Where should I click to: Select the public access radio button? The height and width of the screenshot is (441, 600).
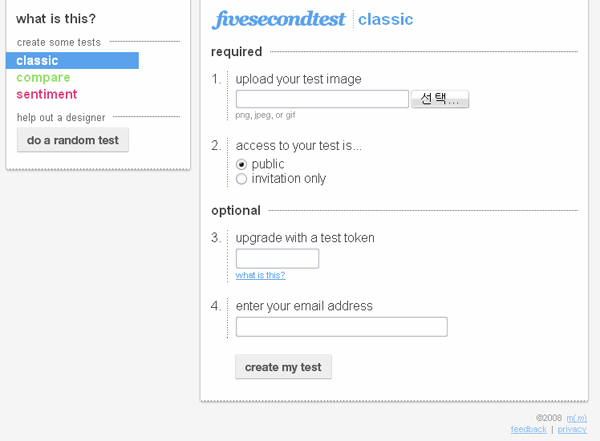coord(241,165)
